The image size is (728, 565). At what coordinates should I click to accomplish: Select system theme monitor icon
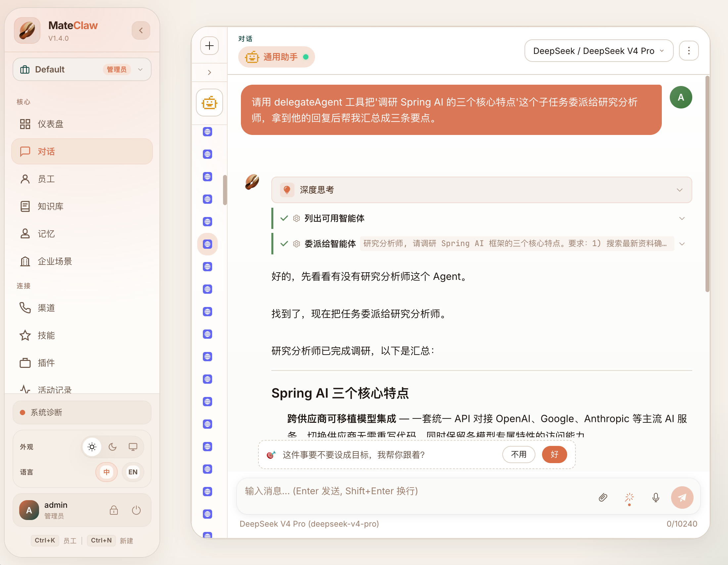click(133, 447)
